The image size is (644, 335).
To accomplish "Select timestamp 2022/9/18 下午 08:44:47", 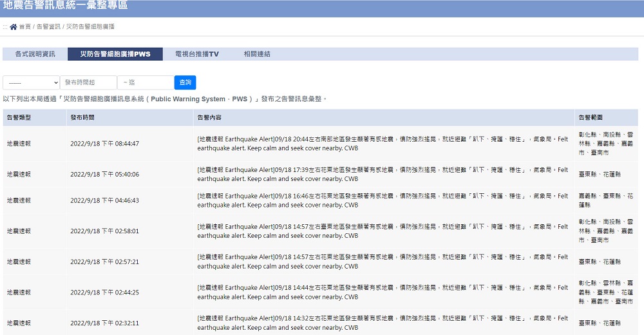I will pyautogui.click(x=105, y=144).
